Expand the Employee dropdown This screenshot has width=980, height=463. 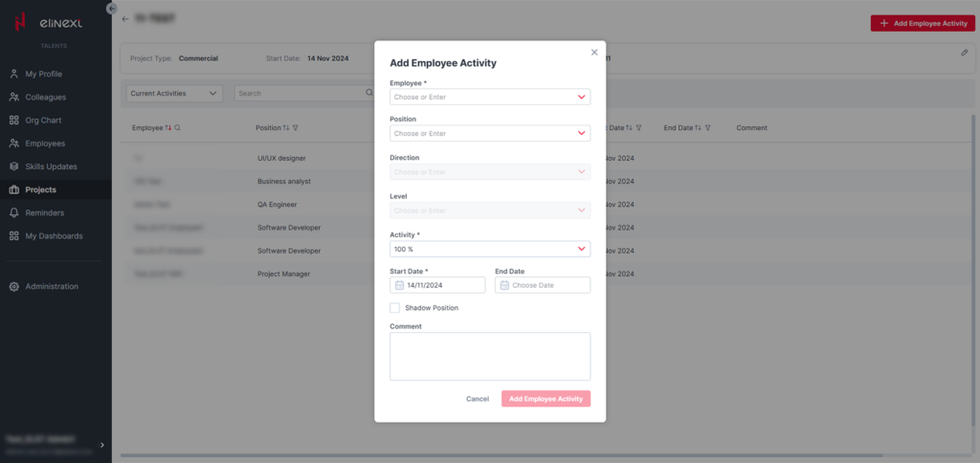pos(581,97)
